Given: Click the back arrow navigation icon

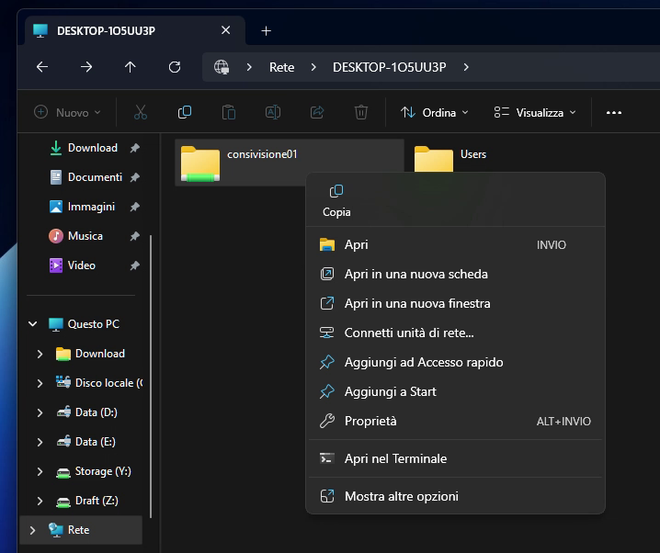Looking at the screenshot, I should (42, 67).
